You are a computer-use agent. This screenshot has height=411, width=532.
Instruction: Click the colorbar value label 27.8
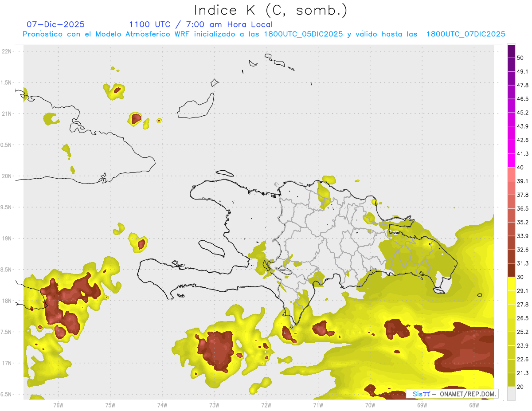pos(522,305)
